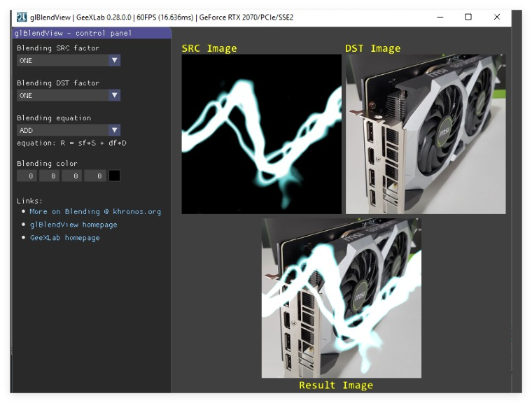Viewport: 532px width, 403px height.
Task: Click the GeeXLab app icon in title bar
Action: pyautogui.click(x=22, y=17)
